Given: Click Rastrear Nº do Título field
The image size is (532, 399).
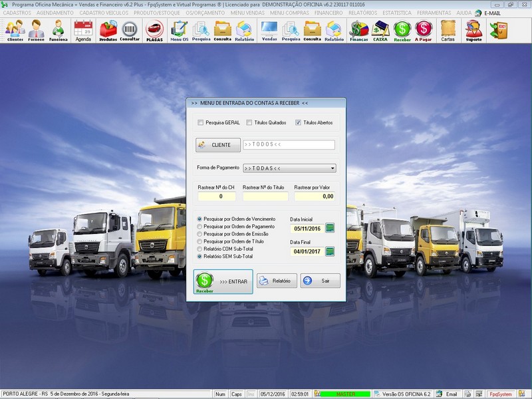Looking at the screenshot, I should [265, 196].
